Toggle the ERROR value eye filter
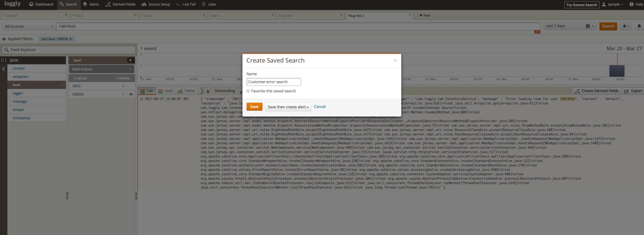644x235 pixels. pos(131,94)
